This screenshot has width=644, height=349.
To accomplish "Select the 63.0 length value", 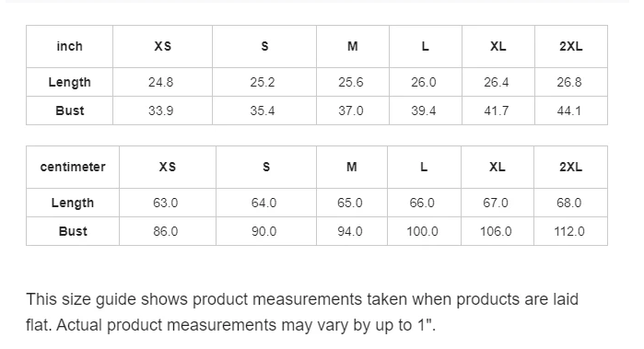I will coord(166,203).
